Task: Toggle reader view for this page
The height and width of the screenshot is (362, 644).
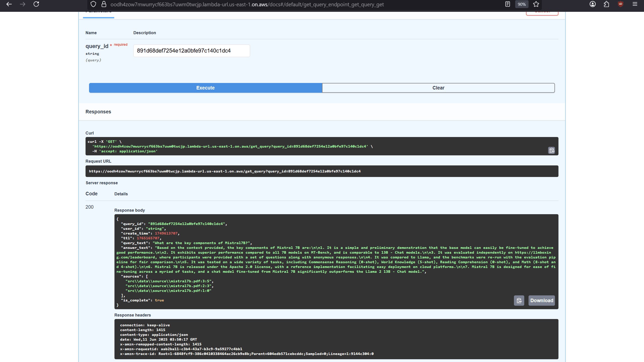Action: (x=508, y=4)
